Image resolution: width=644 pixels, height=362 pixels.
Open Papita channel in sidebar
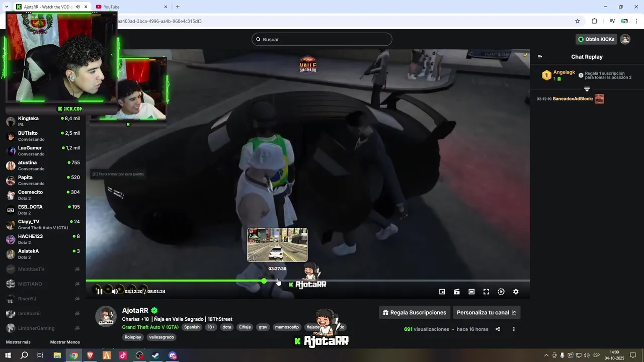(x=43, y=180)
